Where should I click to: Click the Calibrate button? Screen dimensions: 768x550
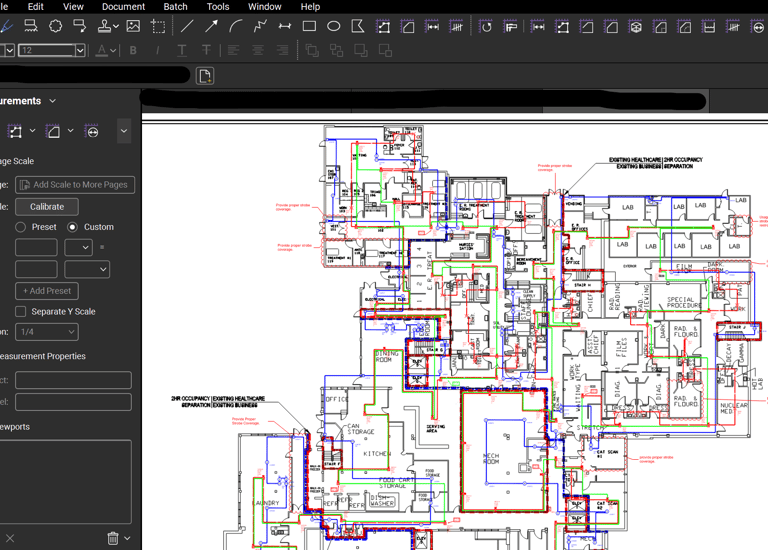point(47,206)
